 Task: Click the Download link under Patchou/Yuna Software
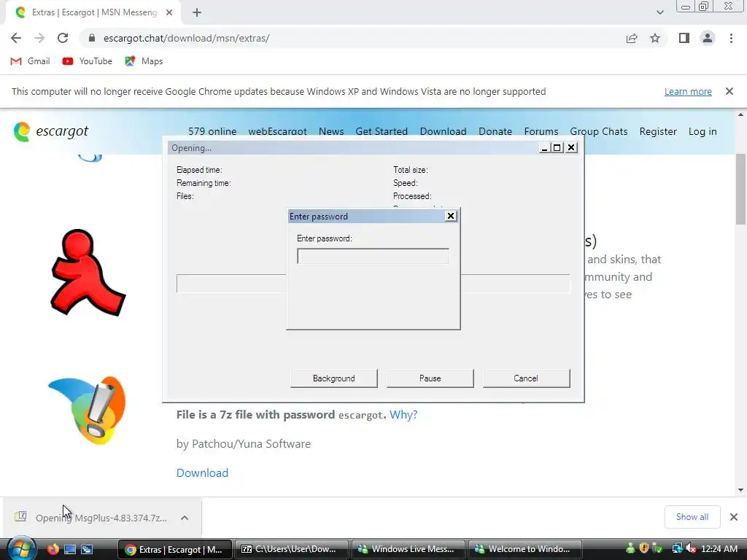pos(203,472)
